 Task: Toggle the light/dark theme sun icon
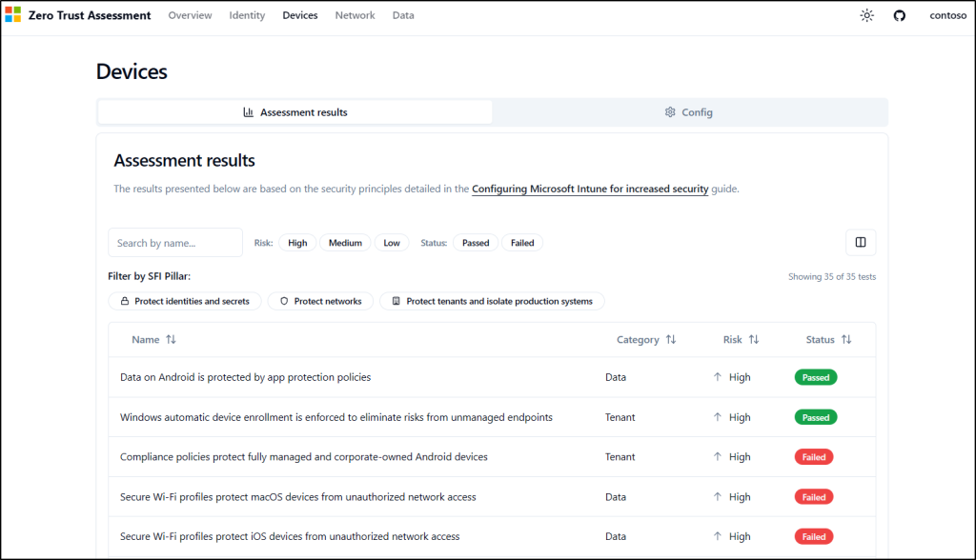[x=867, y=15]
